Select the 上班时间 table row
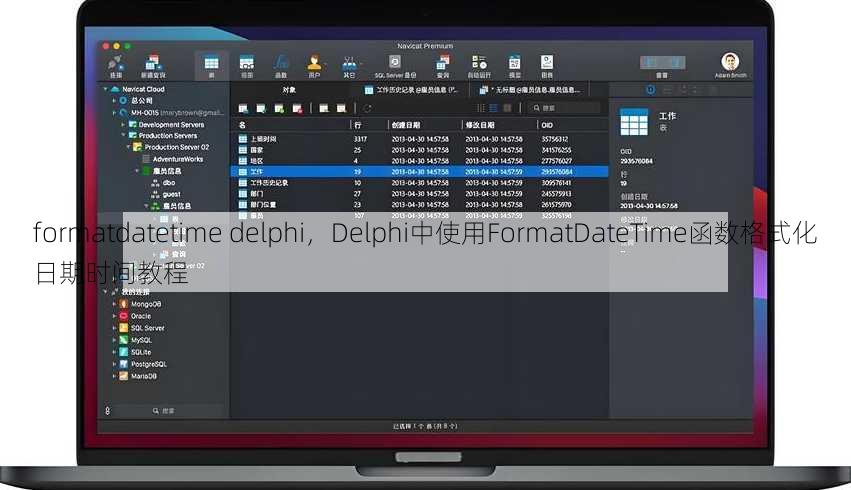This screenshot has height=490, width=851. point(420,139)
